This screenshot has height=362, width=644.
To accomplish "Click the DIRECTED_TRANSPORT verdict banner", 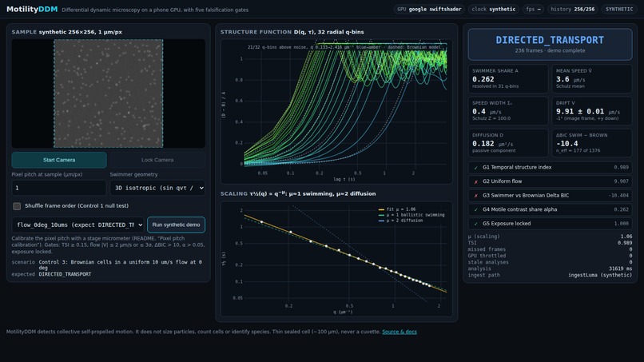I will (x=550, y=45).
